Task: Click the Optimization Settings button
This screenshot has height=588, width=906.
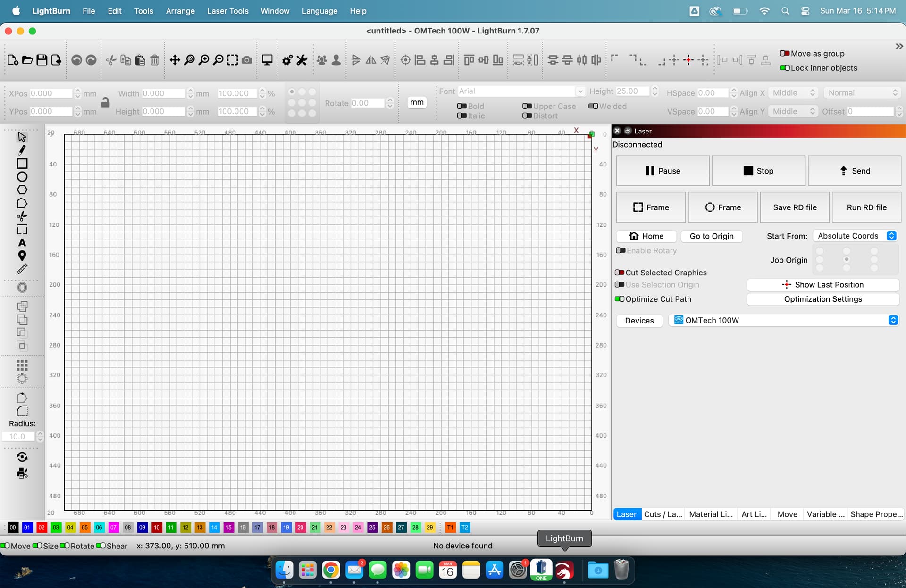Action: (x=823, y=299)
